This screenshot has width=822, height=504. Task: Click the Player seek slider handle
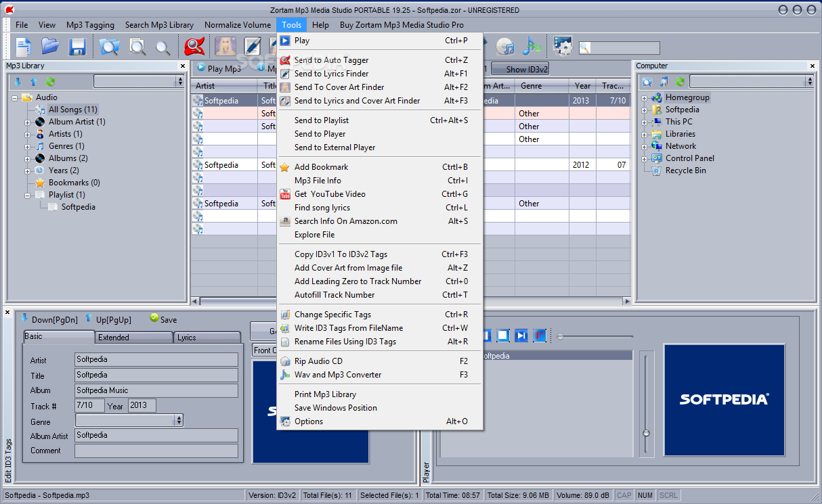(x=560, y=336)
